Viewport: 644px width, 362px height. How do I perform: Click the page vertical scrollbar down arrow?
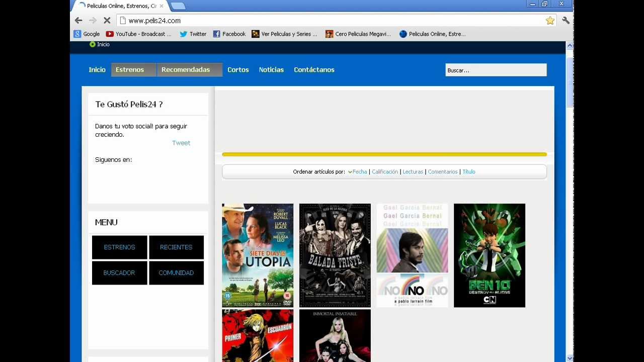pos(570,358)
